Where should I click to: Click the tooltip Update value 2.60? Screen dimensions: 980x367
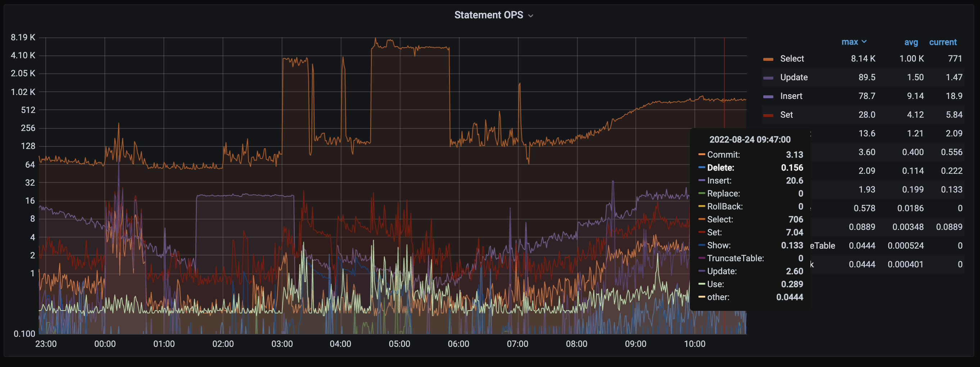(794, 271)
